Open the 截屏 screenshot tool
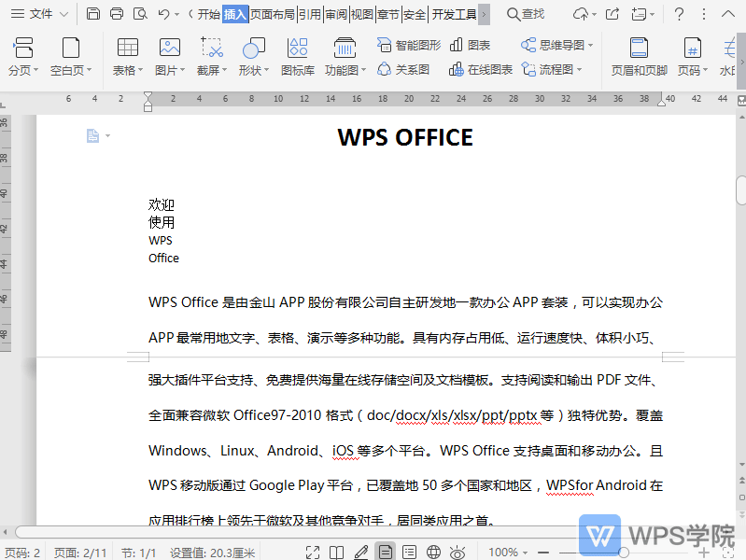The image size is (746, 560). click(212, 57)
